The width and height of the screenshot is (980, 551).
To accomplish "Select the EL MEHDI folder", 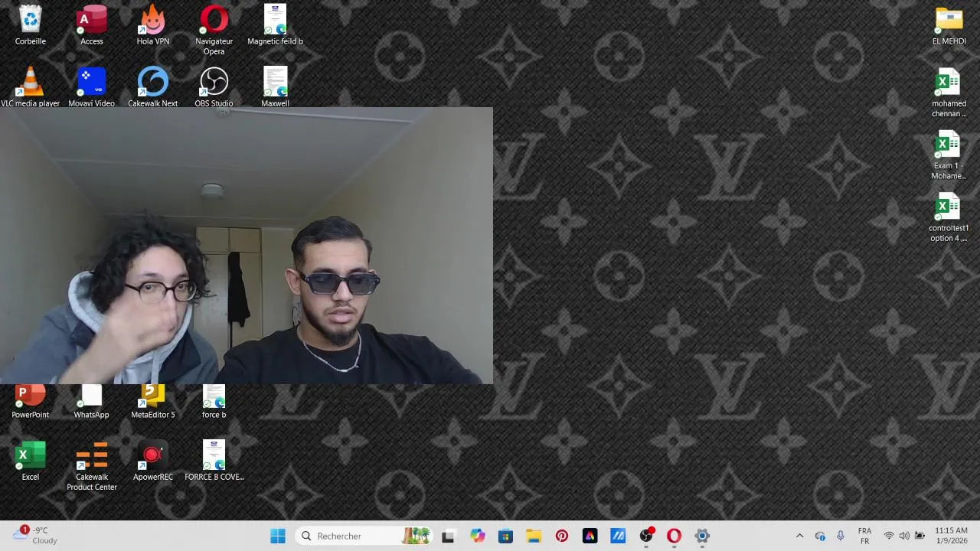I will 949,25.
